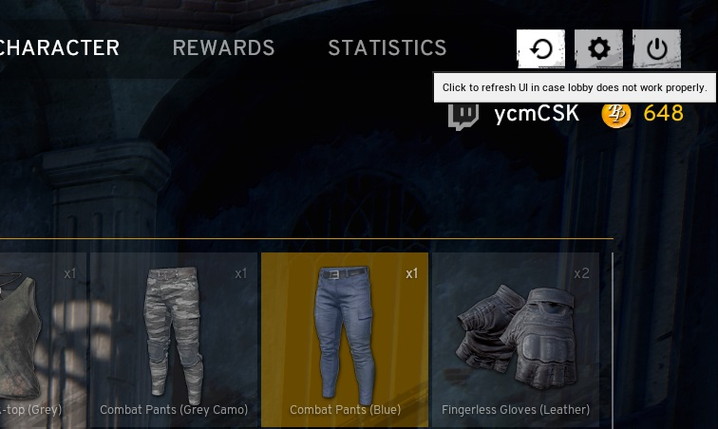Open the REWARDS tab
Viewport: 718px width, 429px height.
point(223,48)
